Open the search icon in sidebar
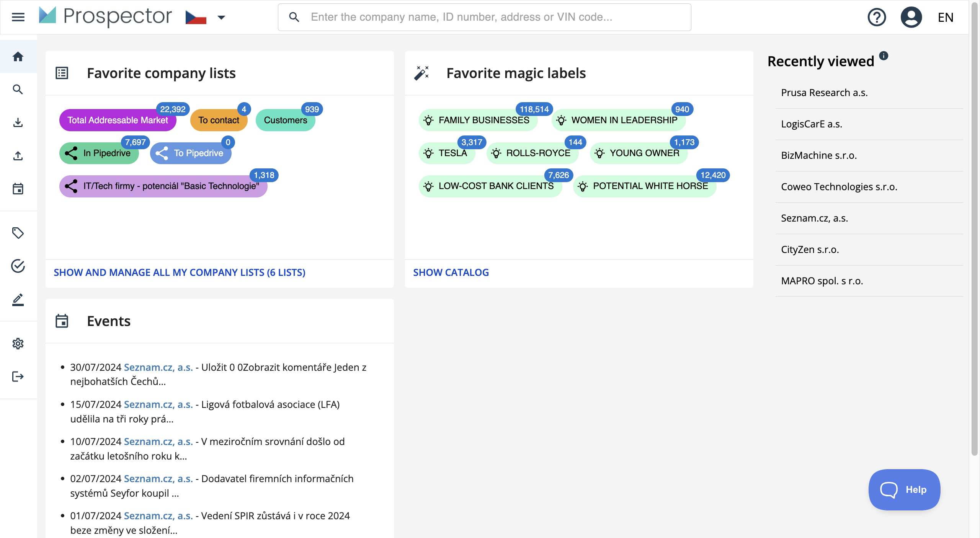The image size is (980, 538). tap(18, 90)
